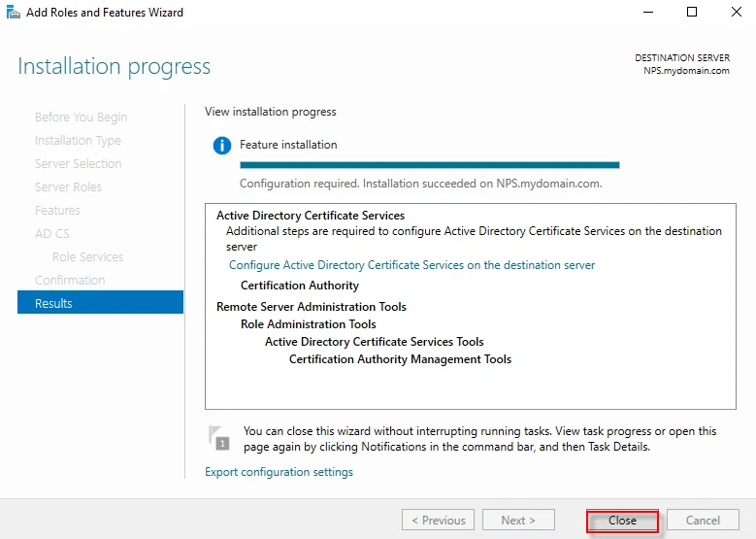Select the Results step in the sidebar
Screen dimensions: 756x539
coord(100,303)
